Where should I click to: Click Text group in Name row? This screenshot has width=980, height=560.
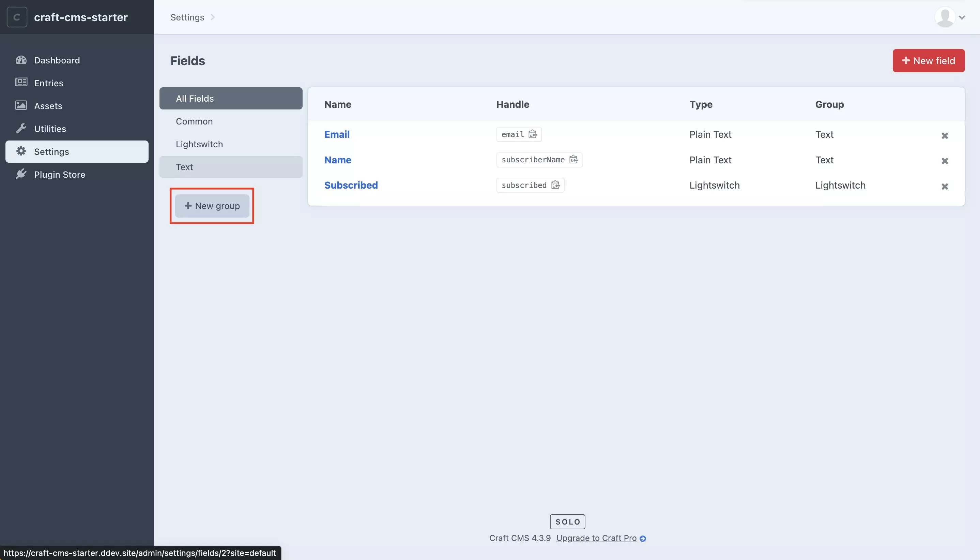click(824, 160)
